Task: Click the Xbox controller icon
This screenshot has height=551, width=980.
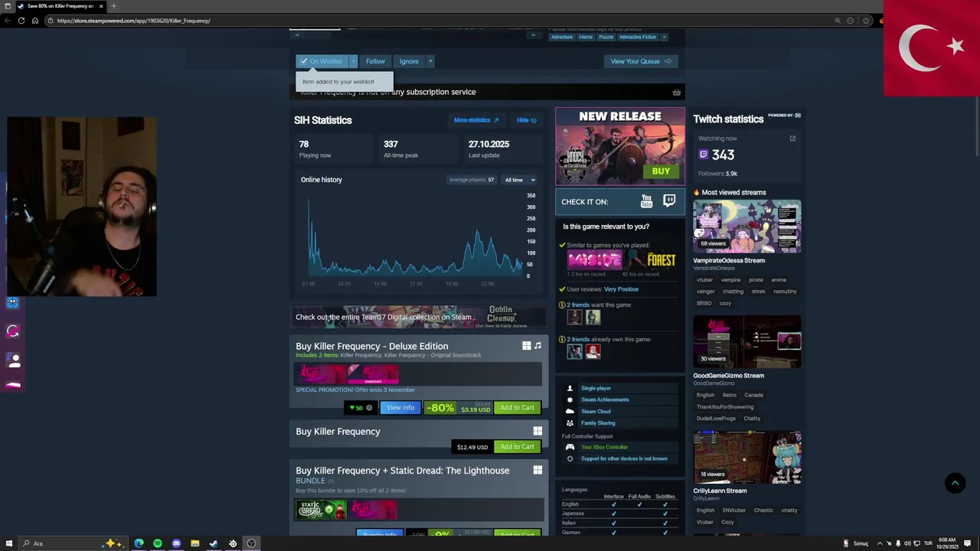Action: tap(570, 447)
